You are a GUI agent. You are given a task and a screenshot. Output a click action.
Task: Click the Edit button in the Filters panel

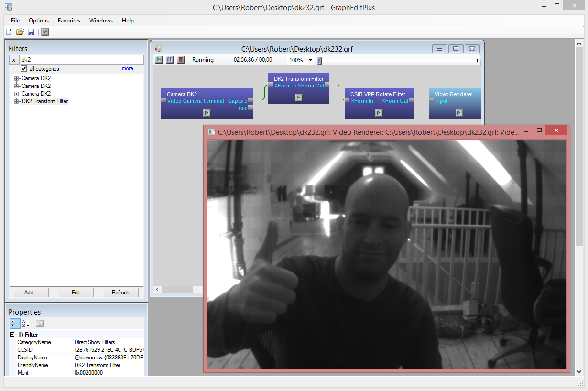tap(76, 293)
